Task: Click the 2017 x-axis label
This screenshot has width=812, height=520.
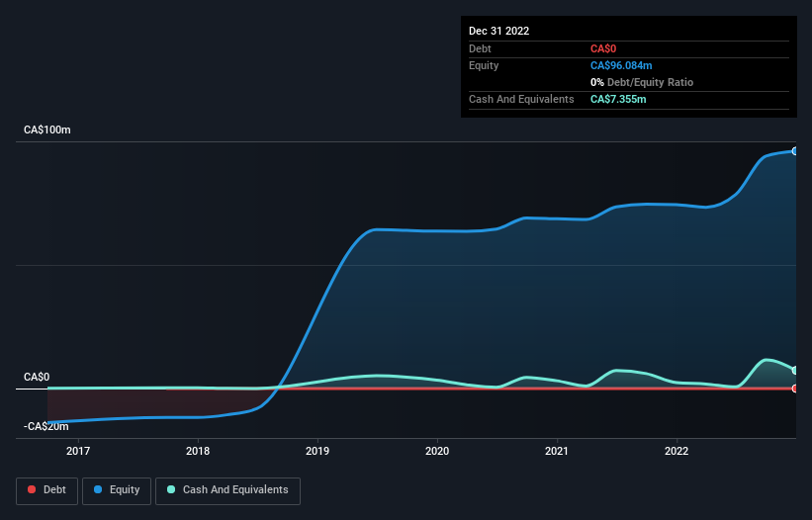Action: 78,451
